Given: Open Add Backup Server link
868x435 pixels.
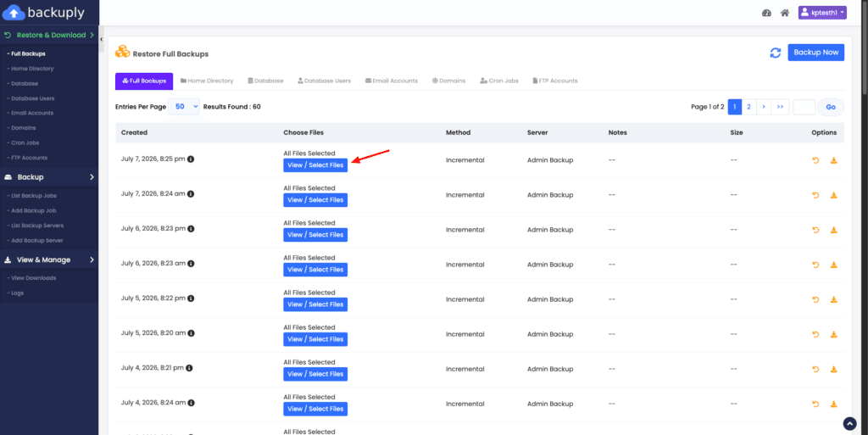Looking at the screenshot, I should click(x=36, y=241).
